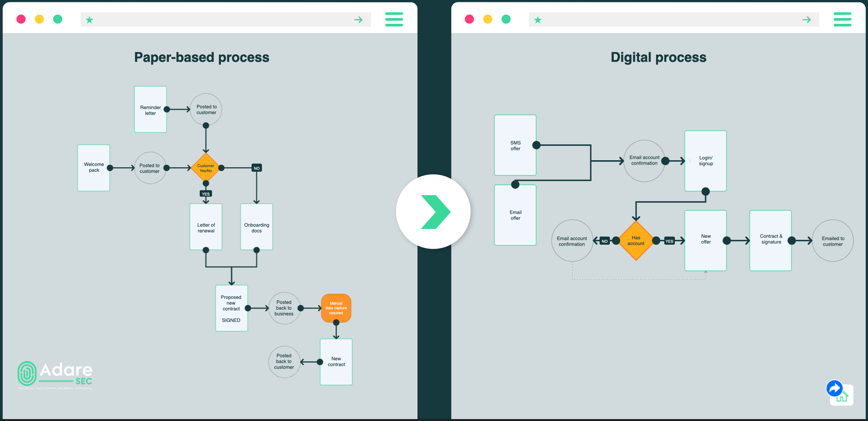Click the SMS offer card

pyautogui.click(x=515, y=145)
